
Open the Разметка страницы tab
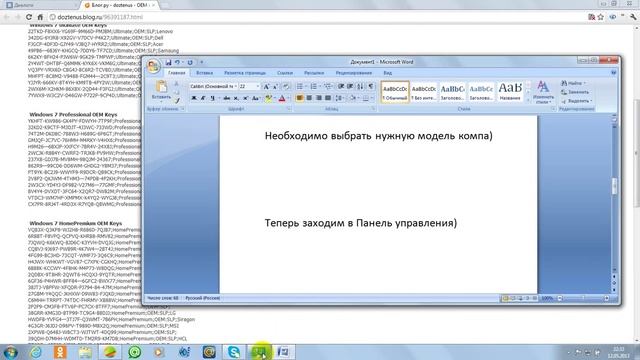click(x=245, y=73)
